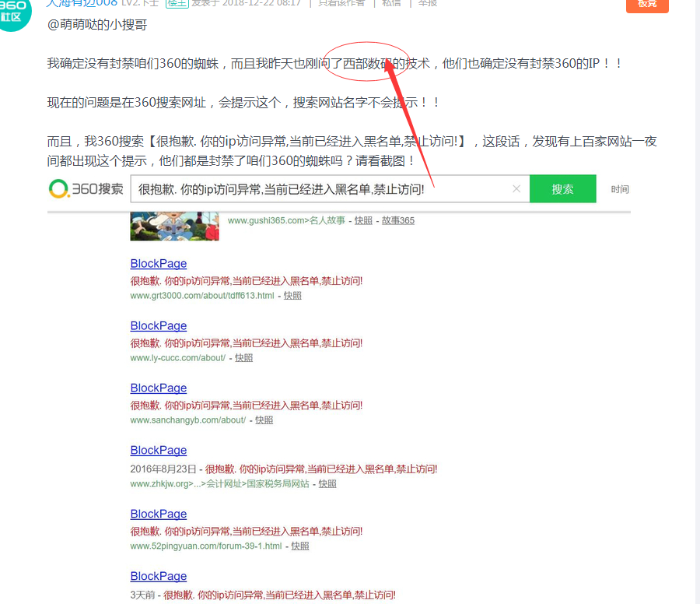This screenshot has width=700, height=604.
Task: Click the red snippet above www.sanchangyb.com
Action: click(247, 406)
